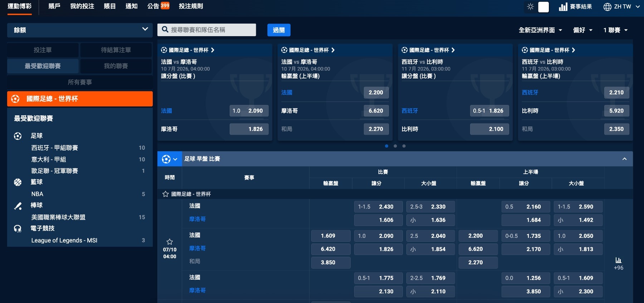Expand the ZH TW language dropdown arrow
The image size is (644, 303).
638,6
